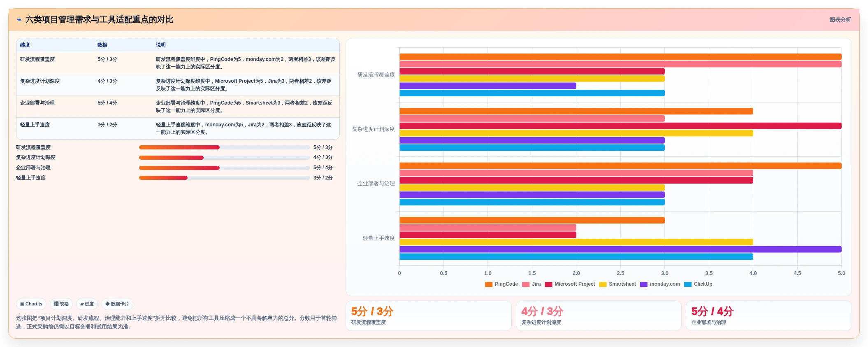
Task: Select the 数据卡片 tag chip
Action: (117, 304)
